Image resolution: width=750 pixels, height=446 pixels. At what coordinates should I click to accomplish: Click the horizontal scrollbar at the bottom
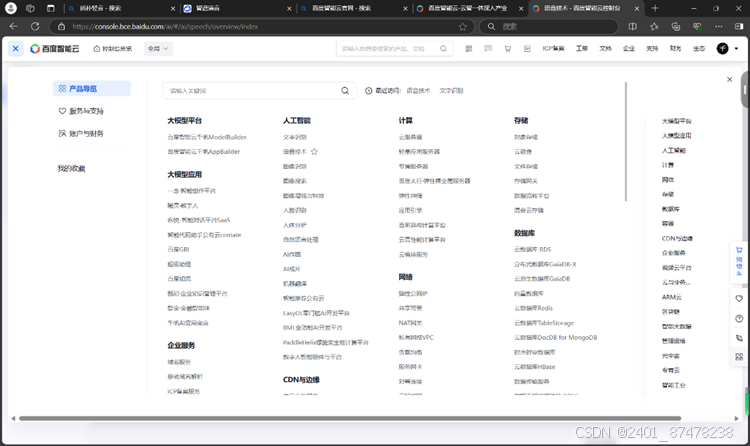click(x=350, y=418)
